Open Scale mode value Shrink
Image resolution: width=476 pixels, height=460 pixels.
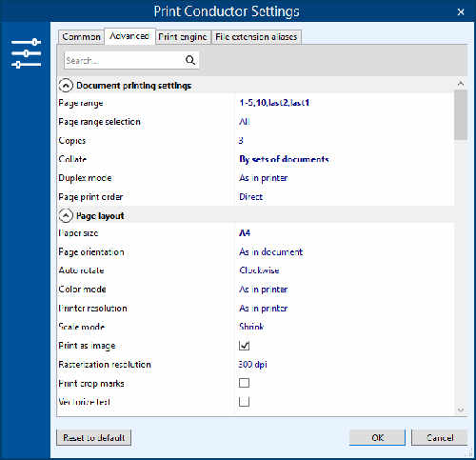(x=251, y=327)
